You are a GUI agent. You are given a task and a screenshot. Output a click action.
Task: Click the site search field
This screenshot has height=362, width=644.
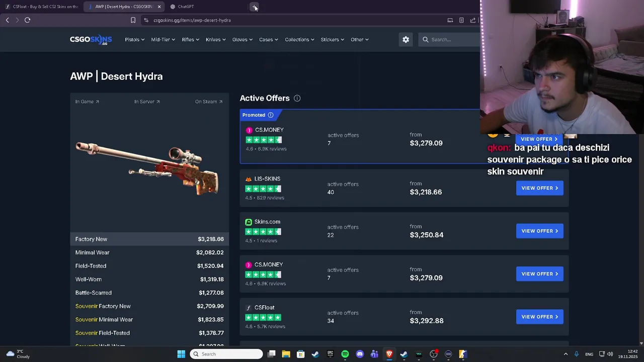pos(449,40)
